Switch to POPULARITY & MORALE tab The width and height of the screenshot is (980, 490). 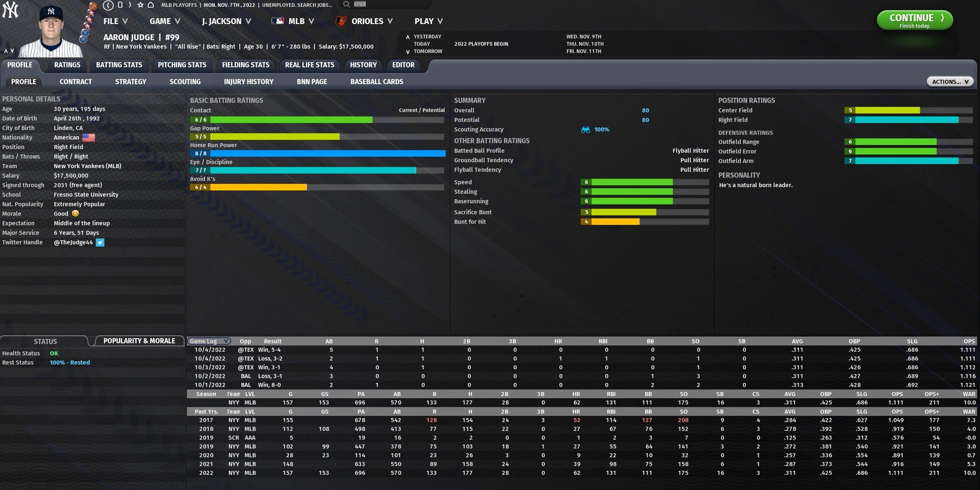point(139,341)
